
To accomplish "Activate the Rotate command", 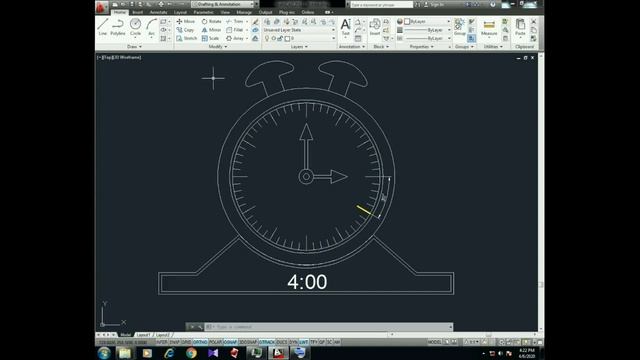I will coord(211,21).
